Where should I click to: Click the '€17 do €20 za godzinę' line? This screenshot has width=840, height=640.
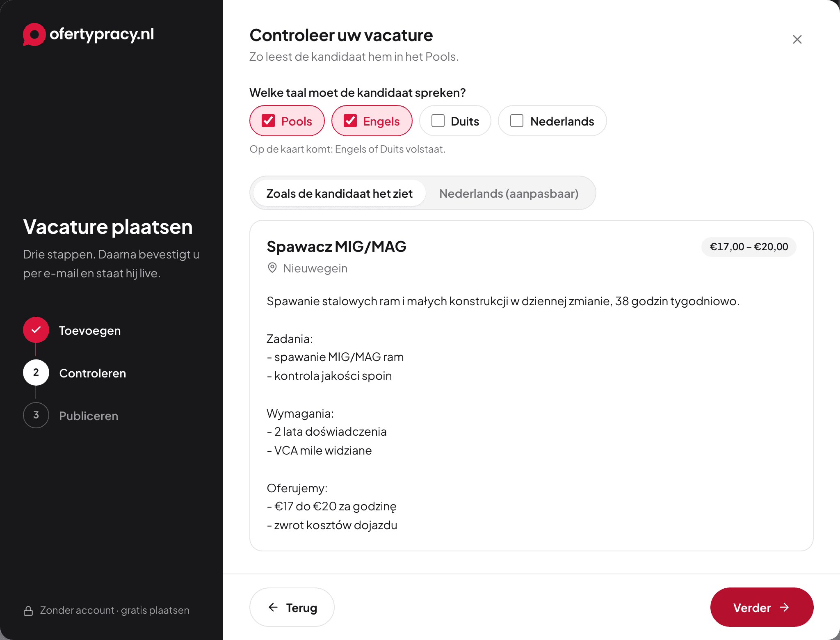(x=331, y=507)
